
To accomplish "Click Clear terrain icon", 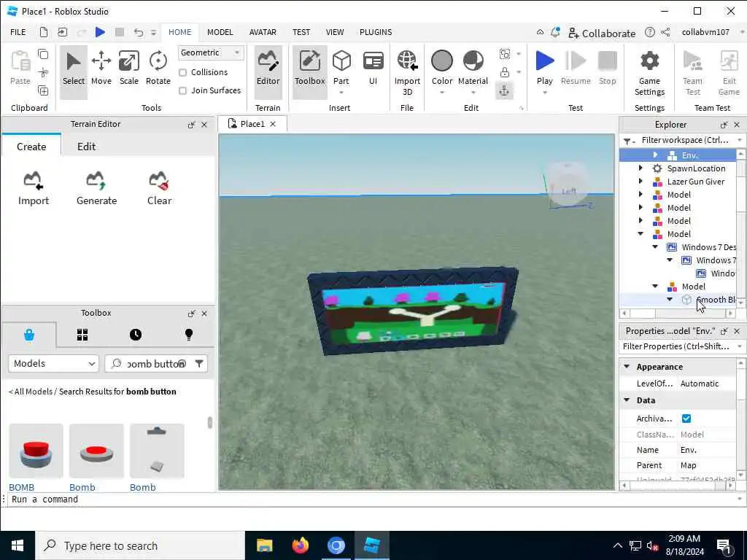I will click(159, 188).
